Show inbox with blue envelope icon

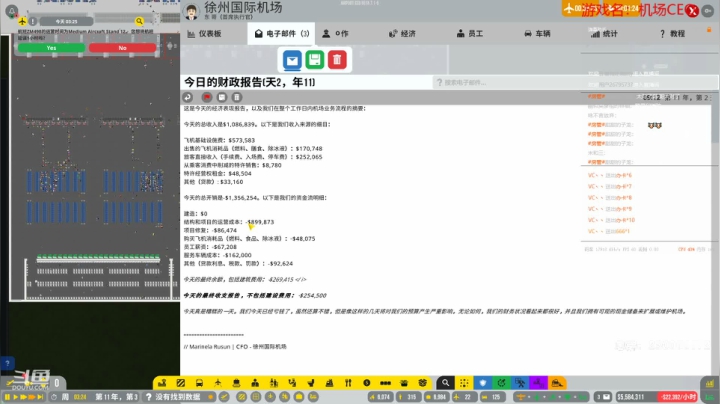(292, 60)
